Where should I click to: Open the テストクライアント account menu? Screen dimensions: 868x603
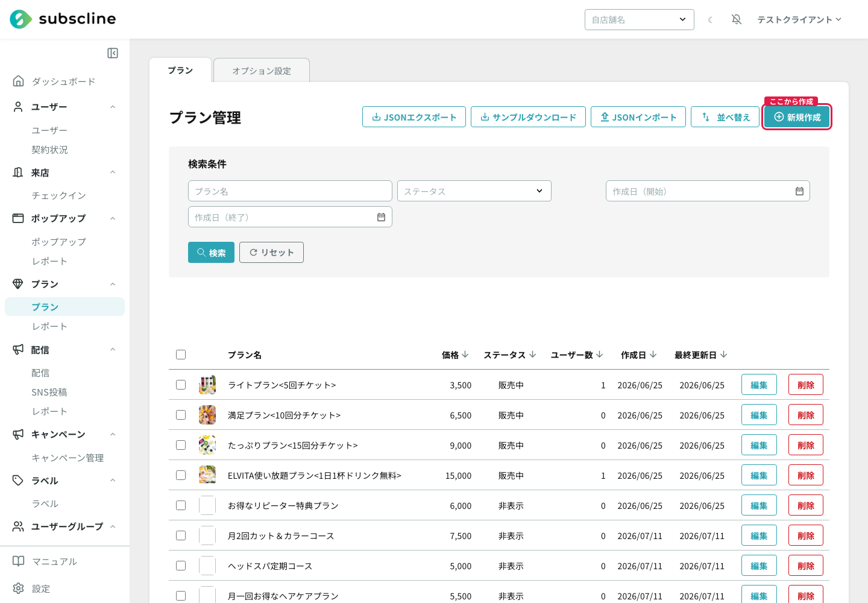(799, 20)
